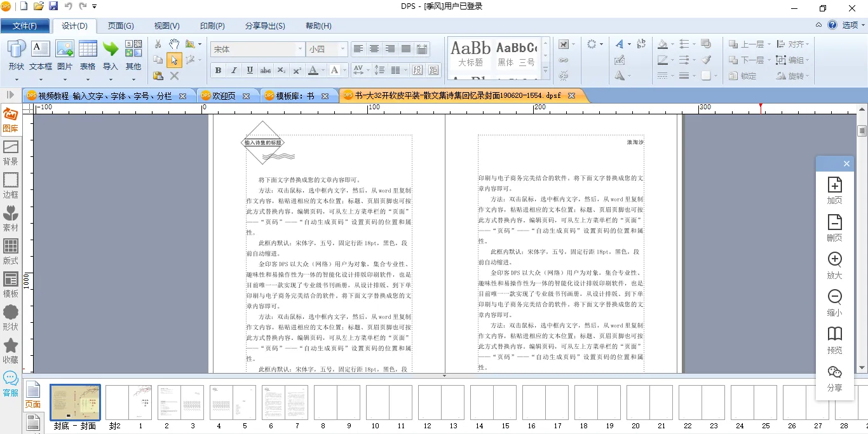Toggle superscript formatting
The height and width of the screenshot is (434, 868).
[297, 70]
